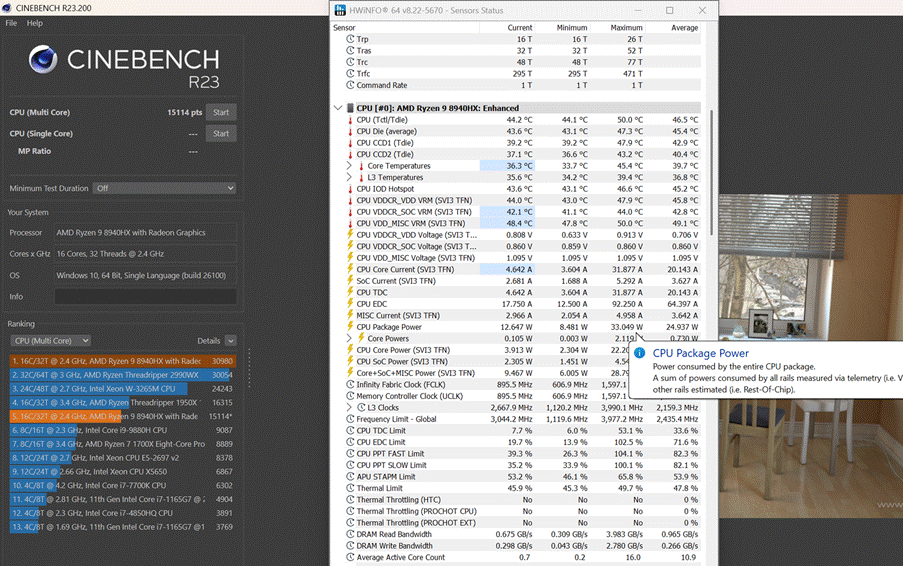Click the clock icon beside Thermal Limit
The width and height of the screenshot is (903, 566).
350,488
